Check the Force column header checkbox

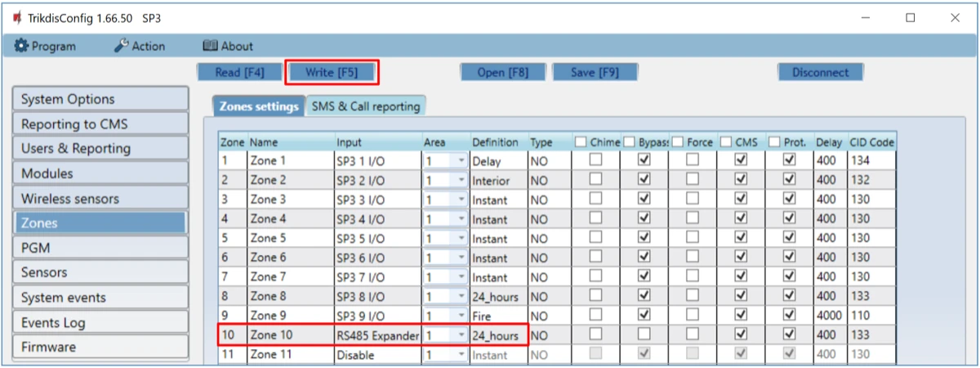678,142
